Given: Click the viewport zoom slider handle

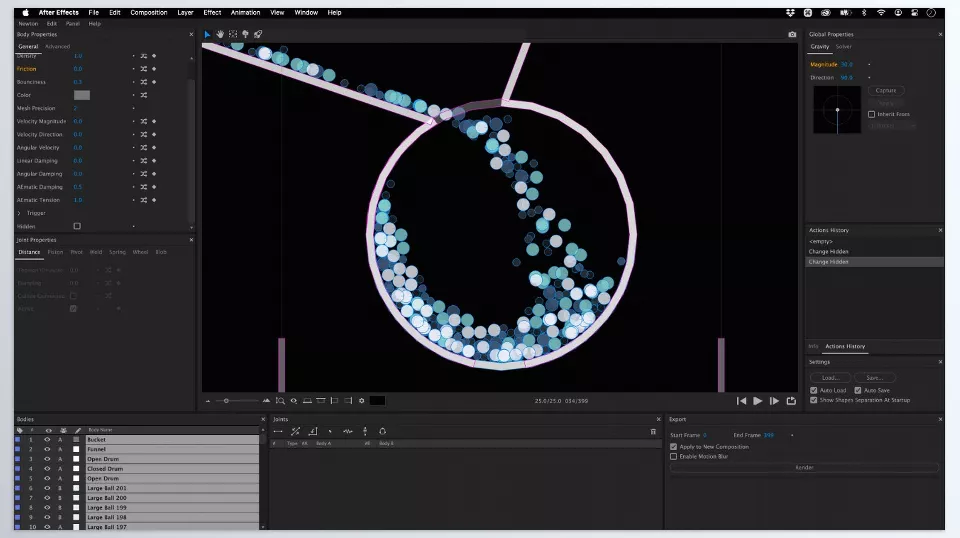Looking at the screenshot, I should point(227,401).
